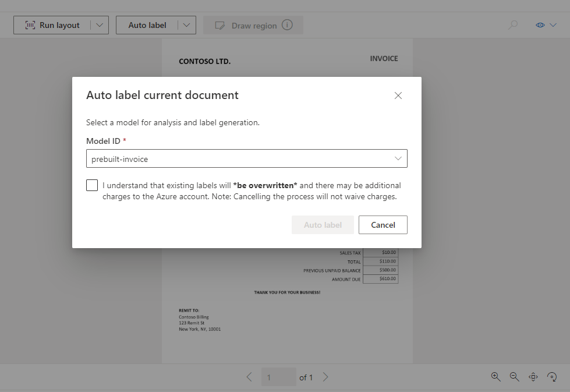Click the page number input field

click(x=278, y=377)
